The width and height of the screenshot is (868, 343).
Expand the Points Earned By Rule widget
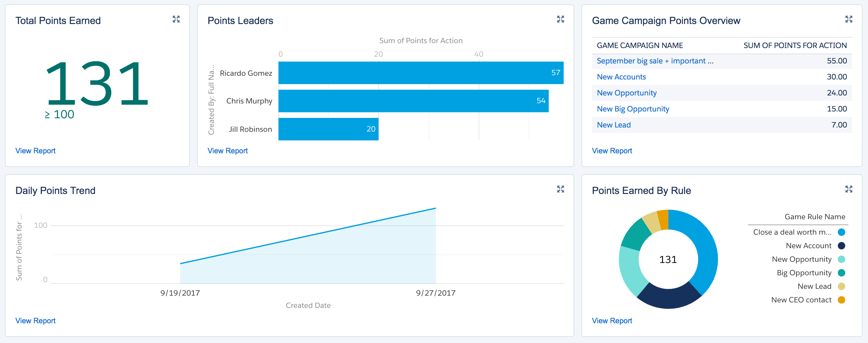tap(849, 189)
